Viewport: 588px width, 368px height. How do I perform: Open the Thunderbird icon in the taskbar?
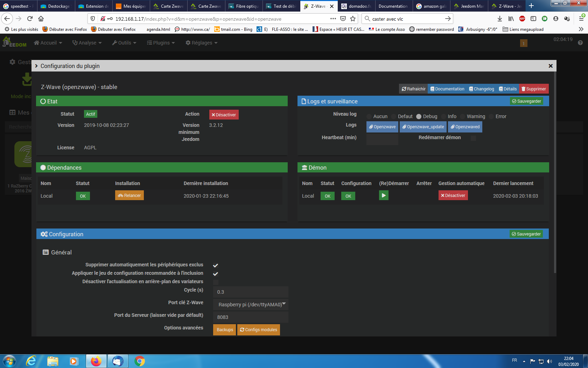[x=118, y=361]
